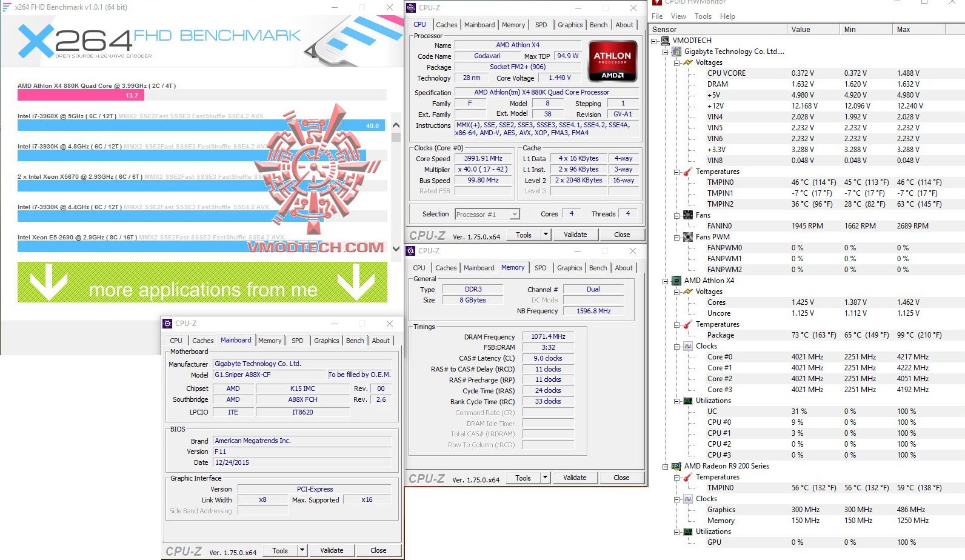Click the 'more applications from me' banner
Image resolution: width=965 pixels, height=560 pixels.
tap(202, 282)
